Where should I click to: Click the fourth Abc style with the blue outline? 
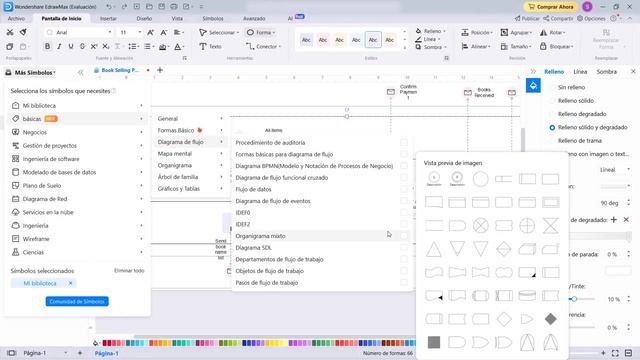[373, 40]
